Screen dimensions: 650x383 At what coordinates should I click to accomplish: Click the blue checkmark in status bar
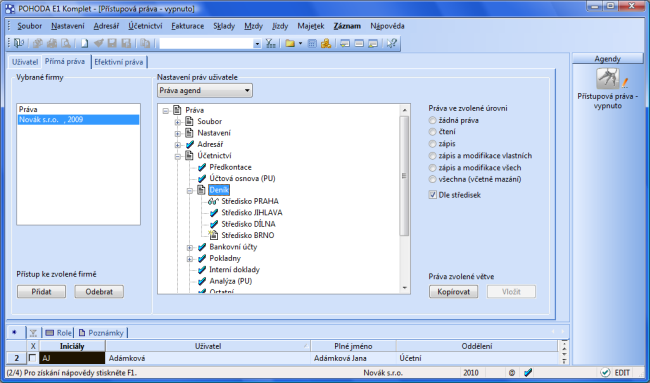[x=528, y=372]
